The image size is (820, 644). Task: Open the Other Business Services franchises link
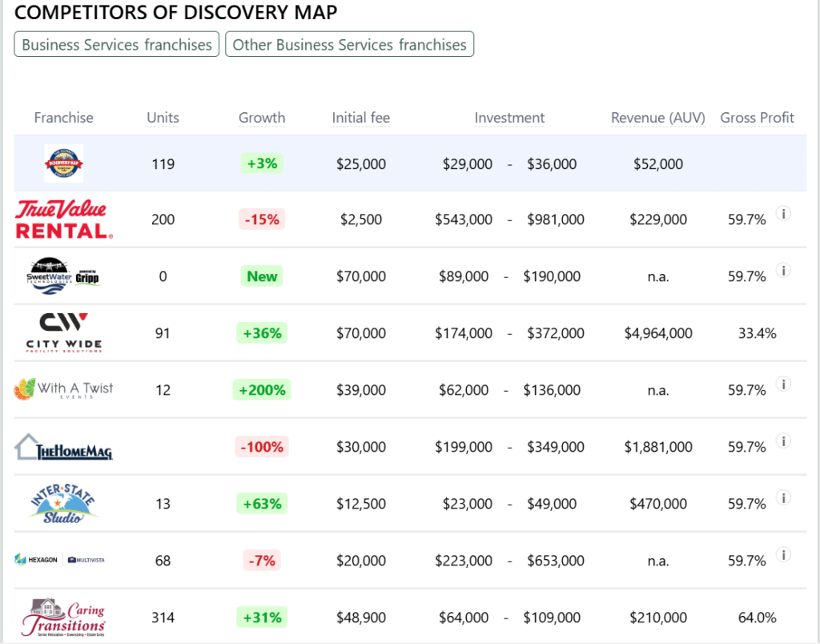[x=349, y=45]
